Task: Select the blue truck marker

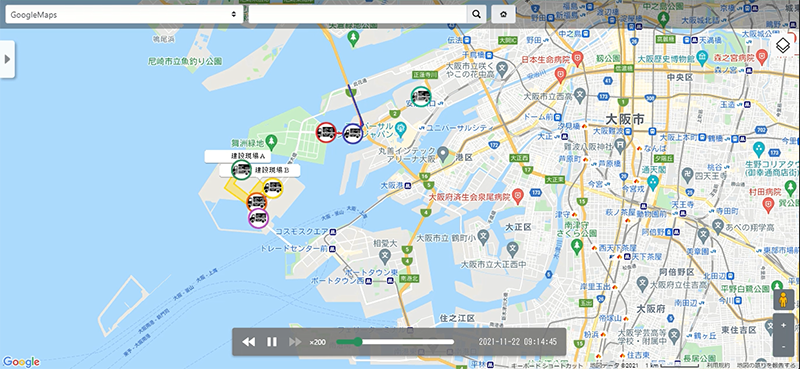Action: click(x=352, y=134)
